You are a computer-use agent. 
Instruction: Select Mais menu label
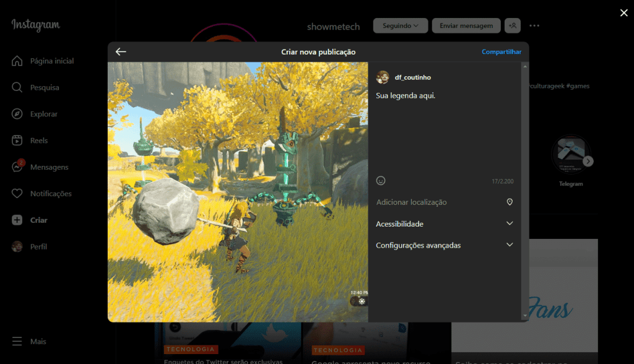point(38,341)
